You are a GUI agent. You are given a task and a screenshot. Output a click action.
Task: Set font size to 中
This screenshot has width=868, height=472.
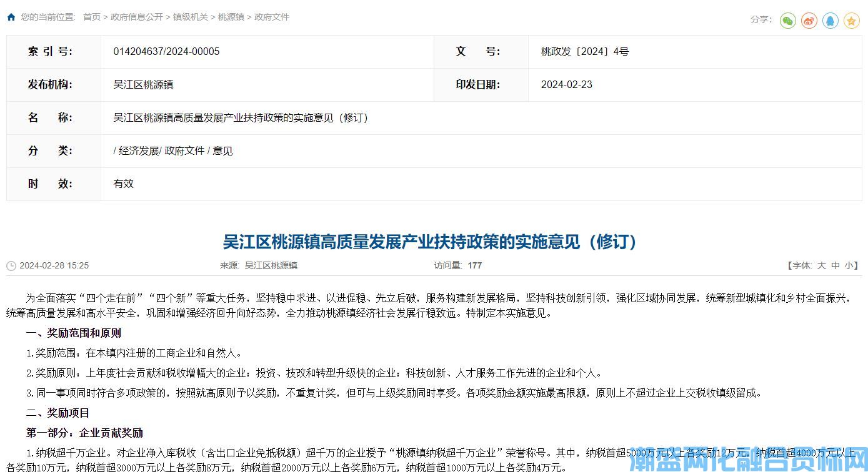pos(836,265)
